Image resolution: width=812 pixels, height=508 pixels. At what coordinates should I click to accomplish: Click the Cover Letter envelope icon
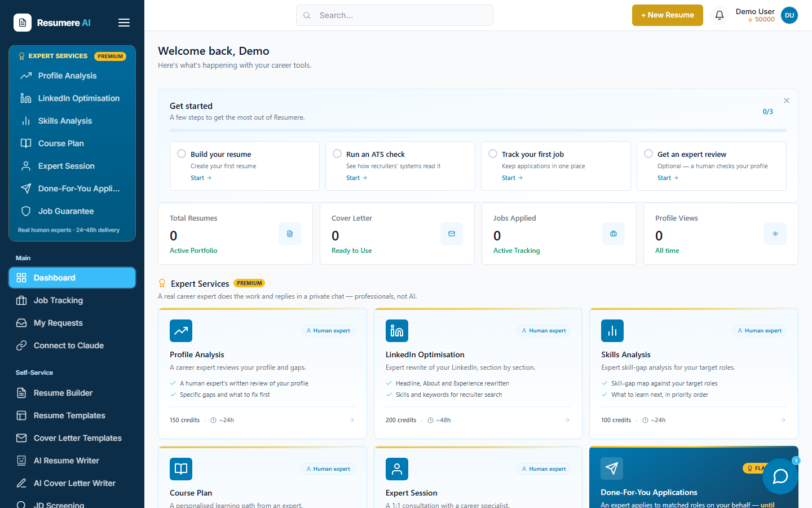(x=452, y=234)
